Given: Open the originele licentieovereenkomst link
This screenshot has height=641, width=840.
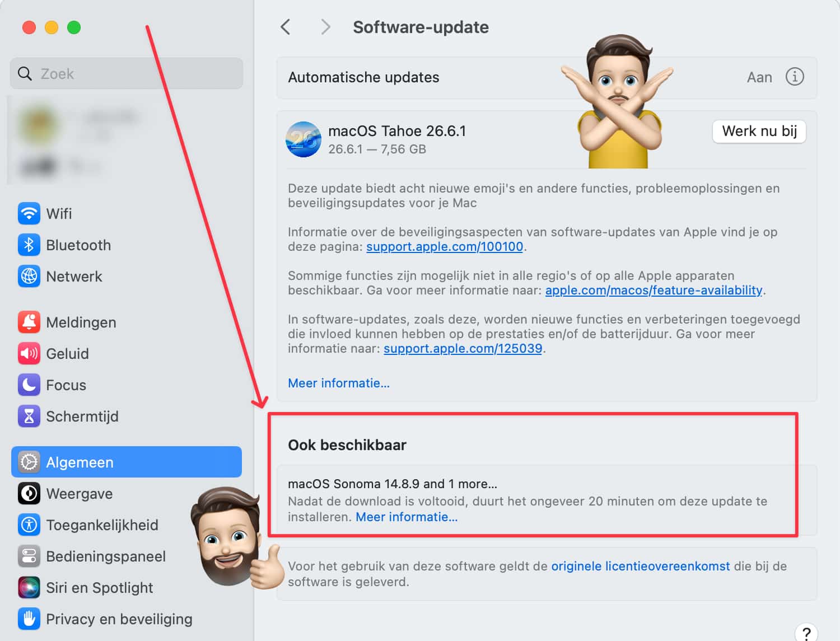Looking at the screenshot, I should pos(641,566).
